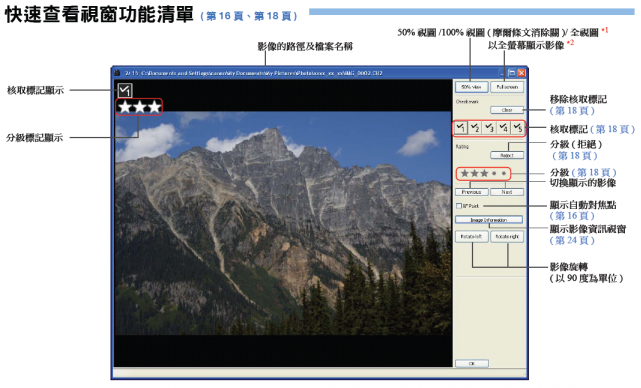This screenshot has height=388, width=641.
Task: Set rating to three stars
Action: (x=484, y=173)
